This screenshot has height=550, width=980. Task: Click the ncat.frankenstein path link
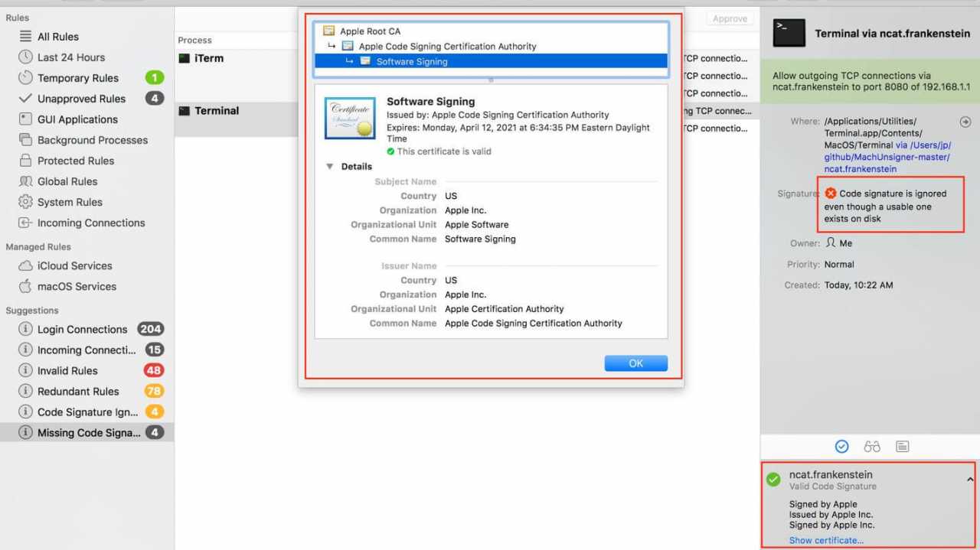tap(887, 157)
